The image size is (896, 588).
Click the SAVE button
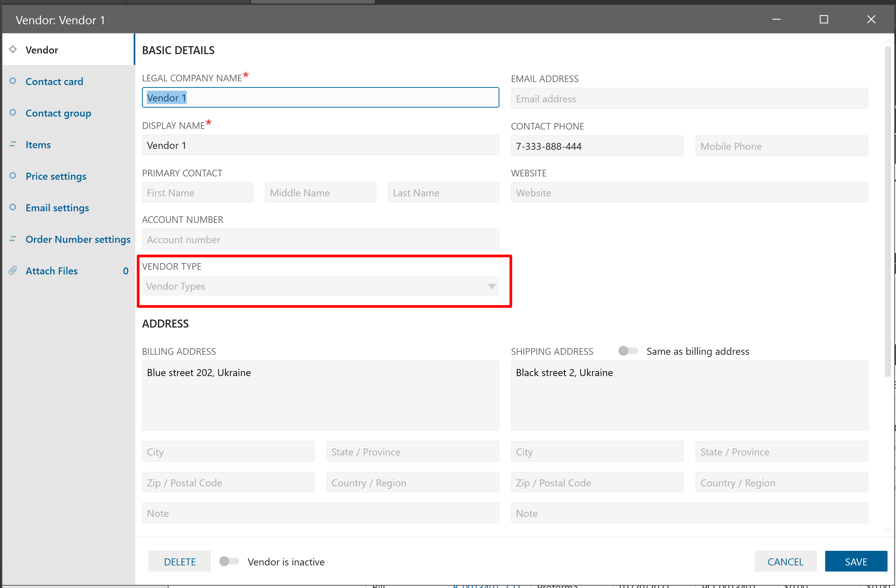pos(856,561)
